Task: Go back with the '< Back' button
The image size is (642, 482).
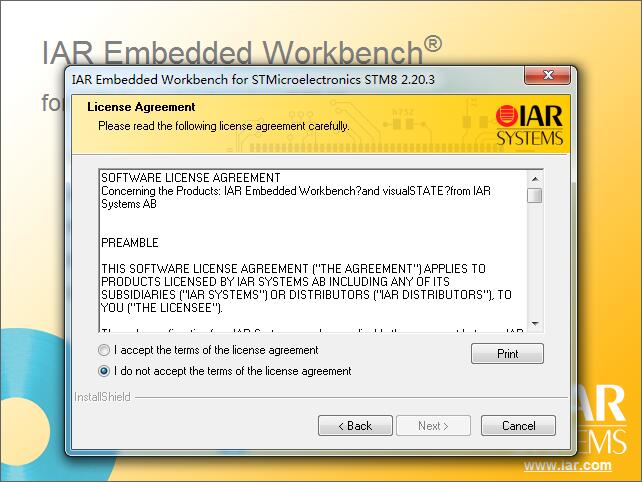Action: tap(355, 426)
